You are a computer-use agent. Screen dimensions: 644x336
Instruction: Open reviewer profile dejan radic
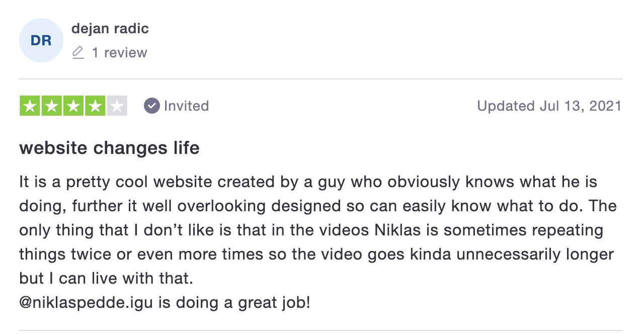tap(110, 28)
